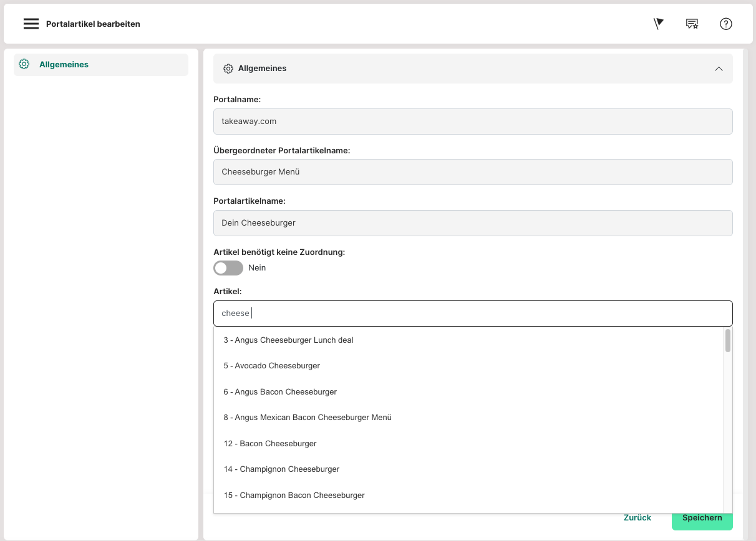Click the flag icon in header
Screen dimensions: 756x541
[658, 24]
